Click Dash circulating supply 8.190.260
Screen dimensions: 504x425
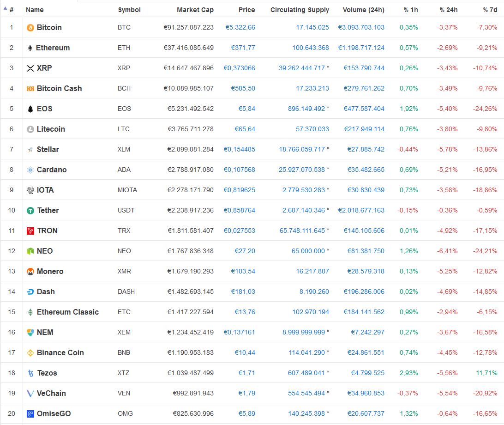(x=314, y=291)
